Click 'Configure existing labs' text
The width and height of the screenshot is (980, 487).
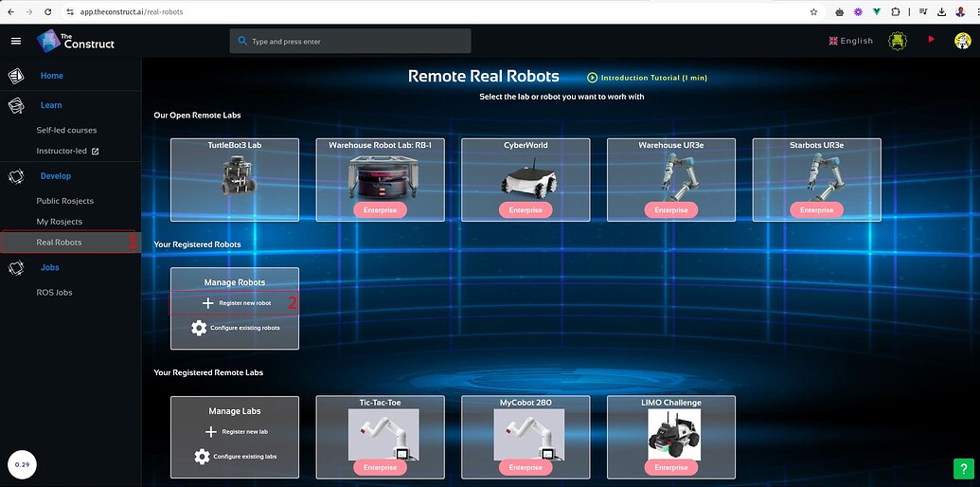point(245,457)
